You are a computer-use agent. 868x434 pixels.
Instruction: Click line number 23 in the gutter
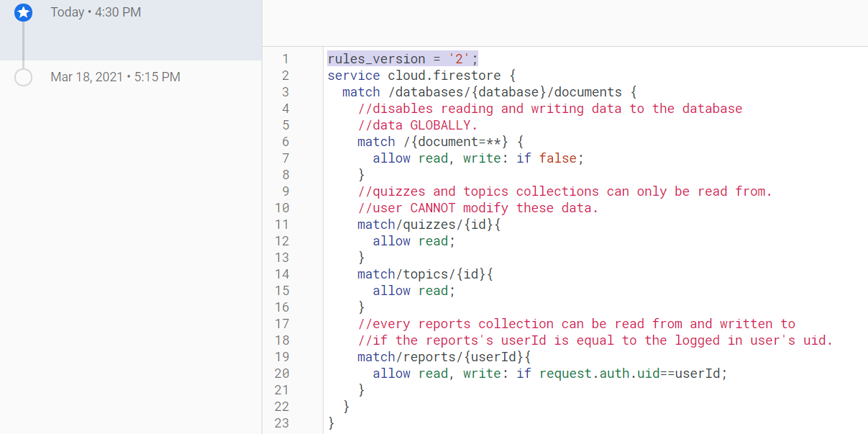coord(281,423)
